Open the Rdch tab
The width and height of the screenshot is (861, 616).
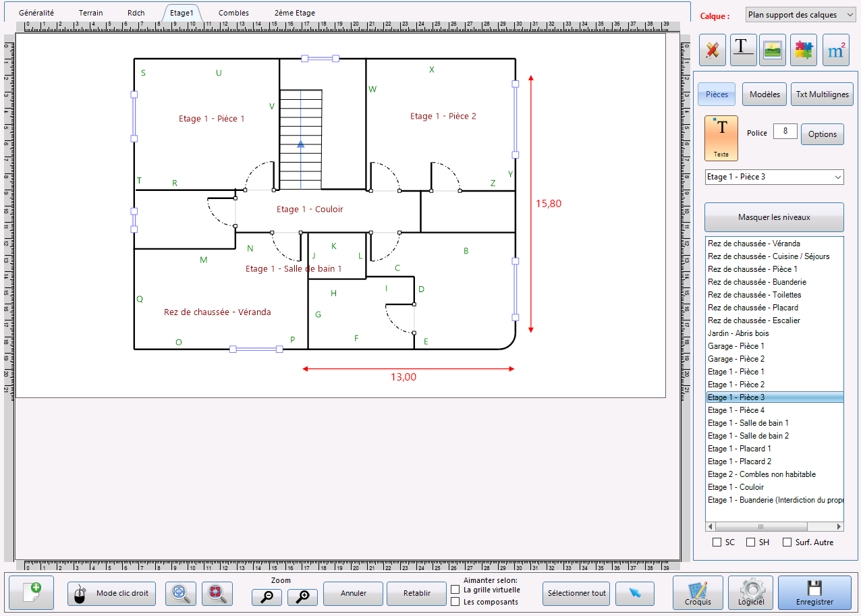136,13
